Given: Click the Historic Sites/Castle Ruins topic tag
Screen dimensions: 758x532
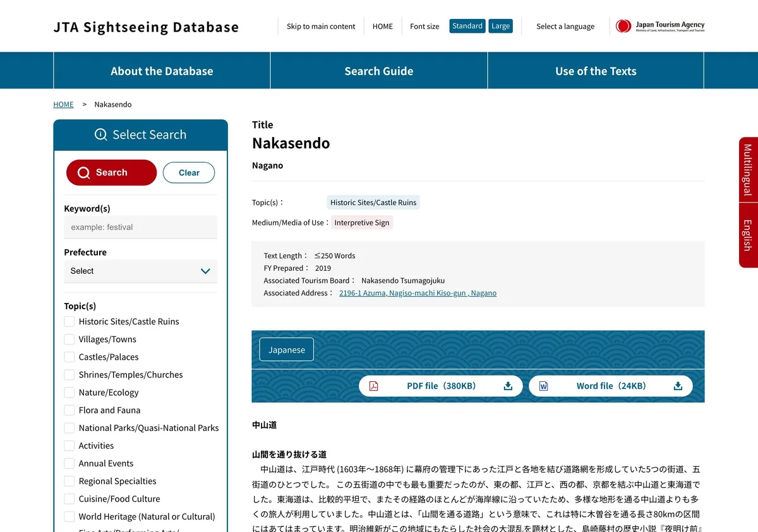Looking at the screenshot, I should 373,203.
